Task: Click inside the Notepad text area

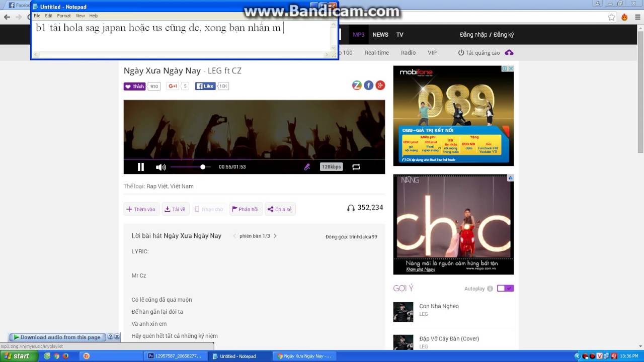Action: coord(181,35)
